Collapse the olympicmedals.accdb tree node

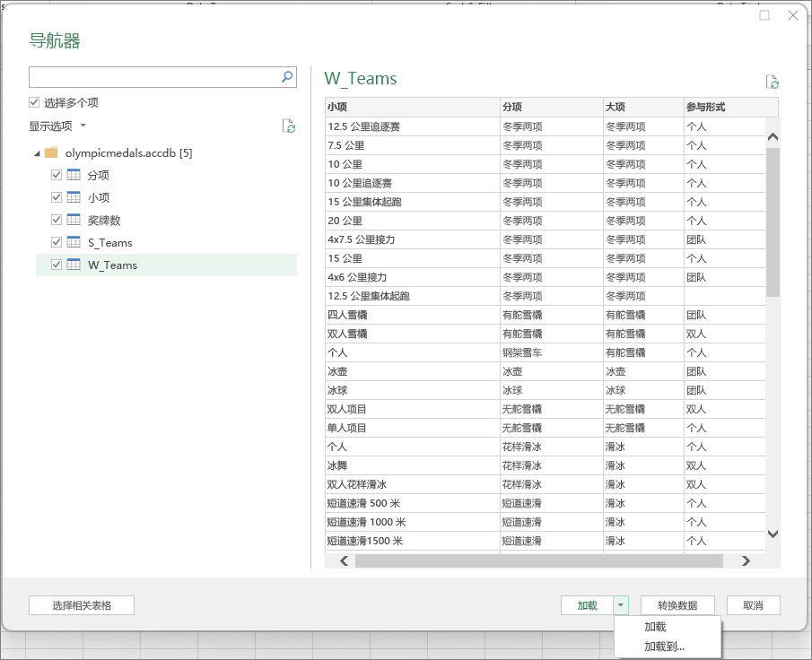tap(37, 153)
